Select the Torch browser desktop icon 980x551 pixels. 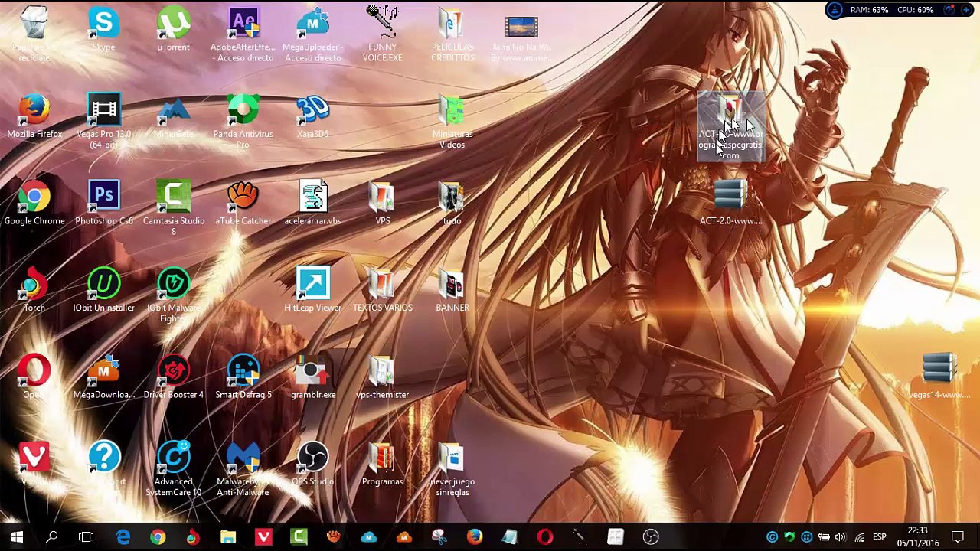tap(34, 290)
